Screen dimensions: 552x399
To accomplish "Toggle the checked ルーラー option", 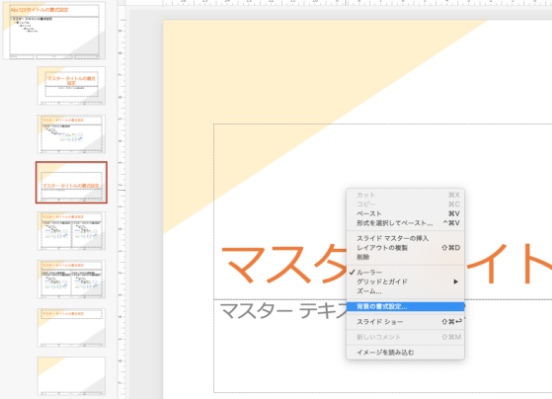I will pos(405,272).
